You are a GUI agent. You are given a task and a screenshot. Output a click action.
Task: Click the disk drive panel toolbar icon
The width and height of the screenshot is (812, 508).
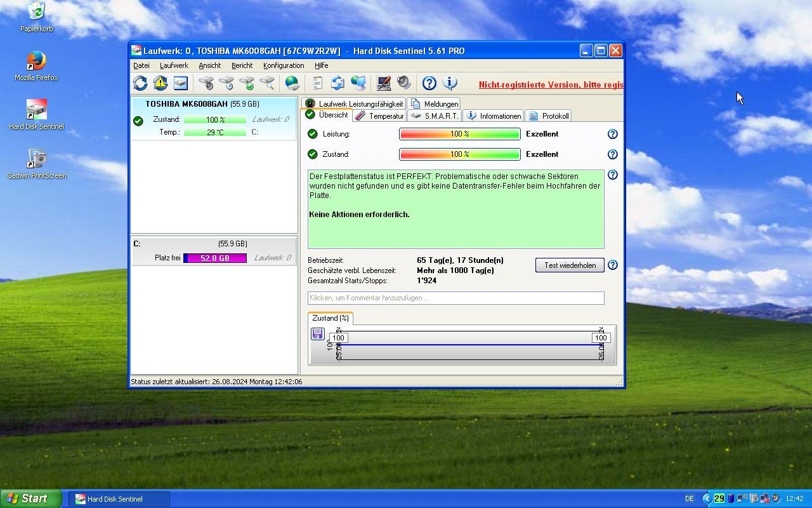[181, 83]
